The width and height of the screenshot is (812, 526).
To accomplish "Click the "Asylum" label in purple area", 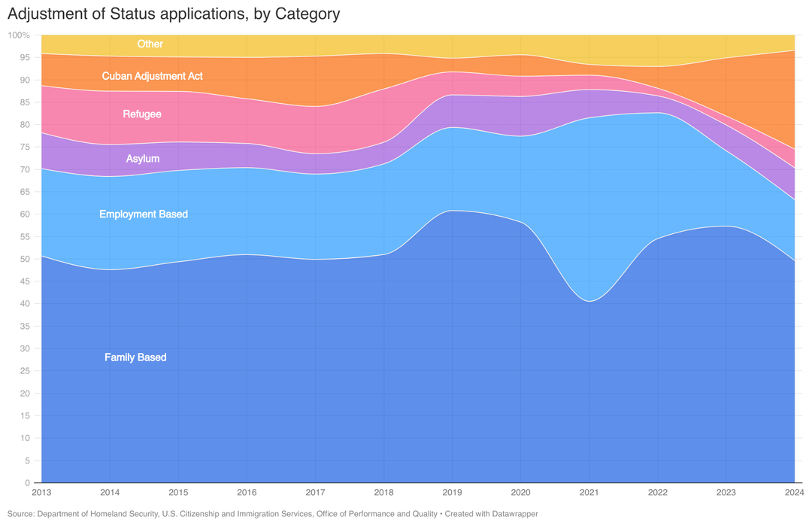I will pos(142,159).
